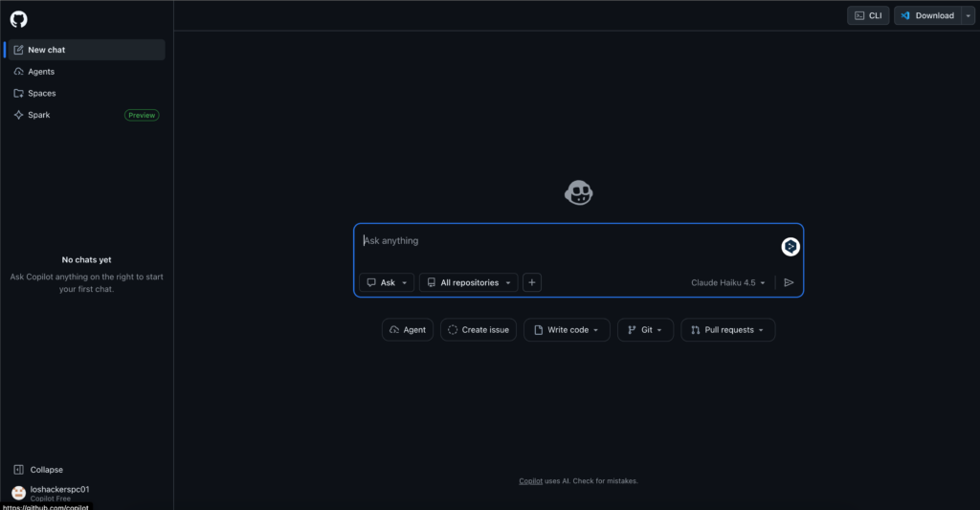Click the plus attachment button

(532, 282)
